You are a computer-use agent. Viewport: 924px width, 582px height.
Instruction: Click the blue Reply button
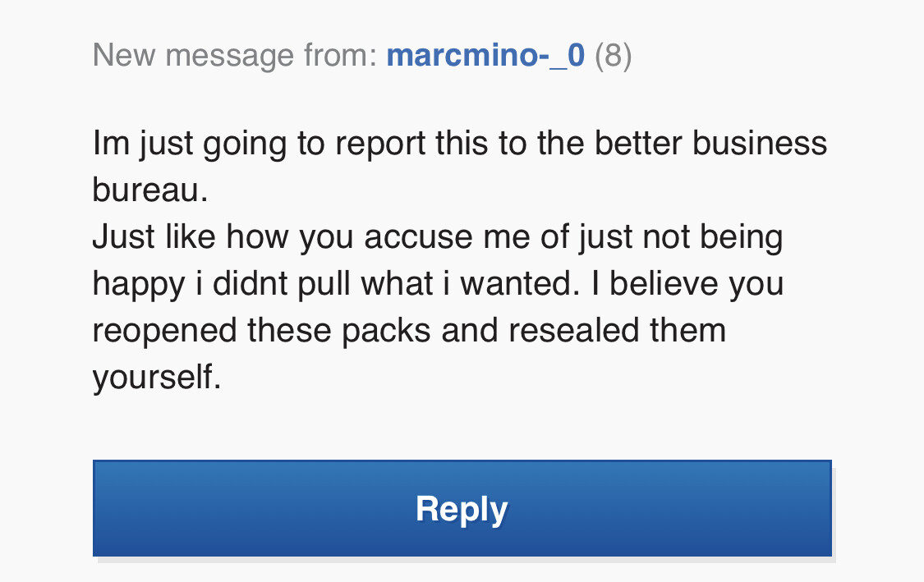point(462,508)
